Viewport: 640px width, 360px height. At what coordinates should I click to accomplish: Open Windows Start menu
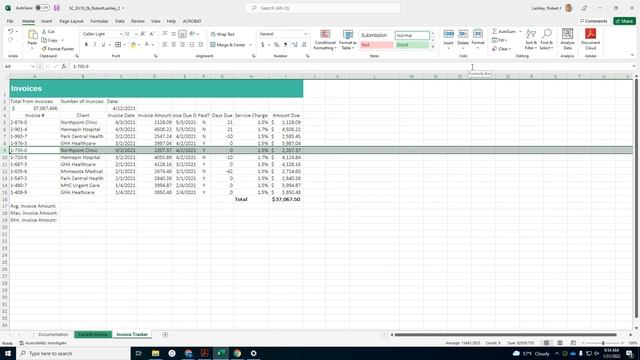click(x=8, y=353)
